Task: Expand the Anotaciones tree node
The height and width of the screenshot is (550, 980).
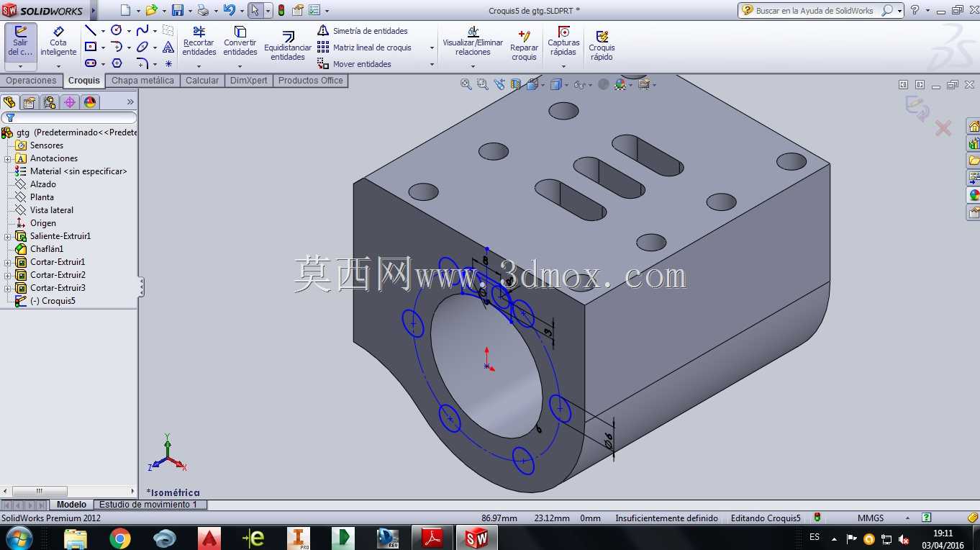Action: pos(8,158)
